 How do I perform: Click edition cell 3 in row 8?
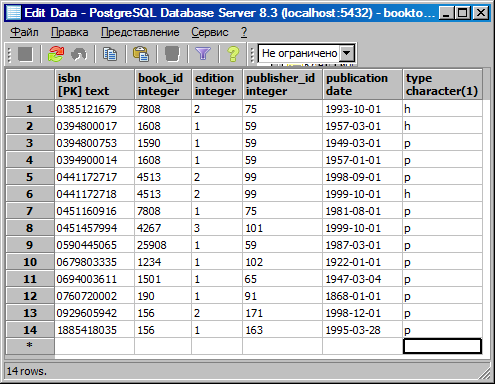click(217, 228)
